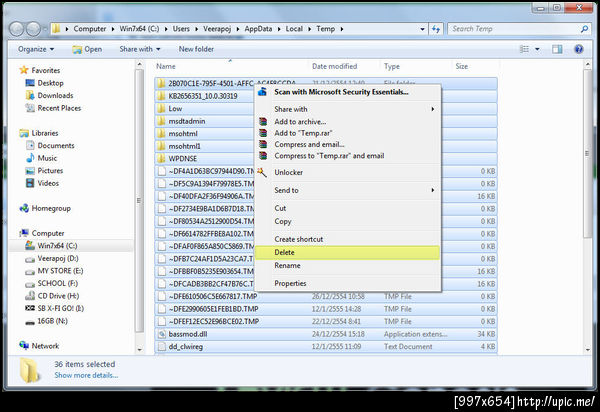Image resolution: width=600 pixels, height=412 pixels.
Task: Click the Music library icon
Action: click(x=30, y=158)
